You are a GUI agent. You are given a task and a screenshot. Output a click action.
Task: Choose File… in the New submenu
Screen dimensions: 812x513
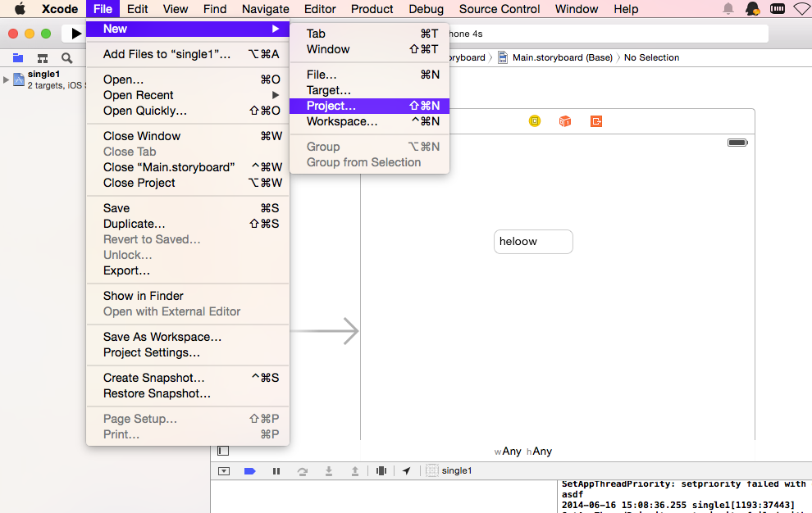pyautogui.click(x=369, y=75)
